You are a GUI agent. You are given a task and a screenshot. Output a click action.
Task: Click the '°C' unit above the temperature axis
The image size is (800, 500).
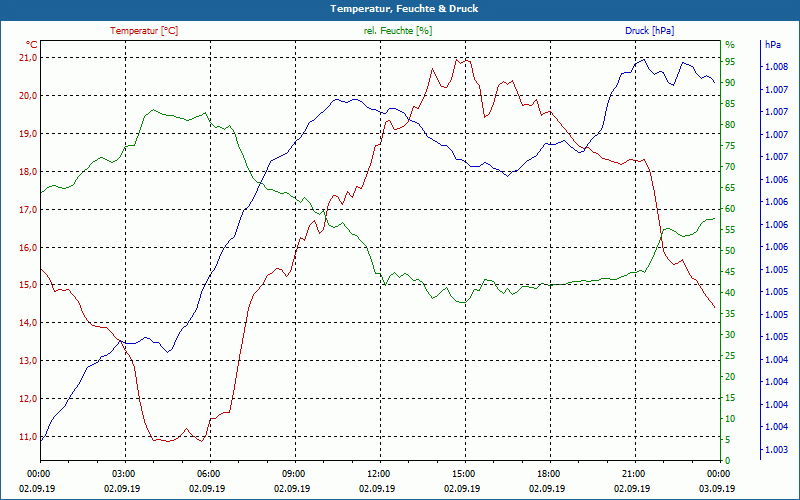(31, 45)
